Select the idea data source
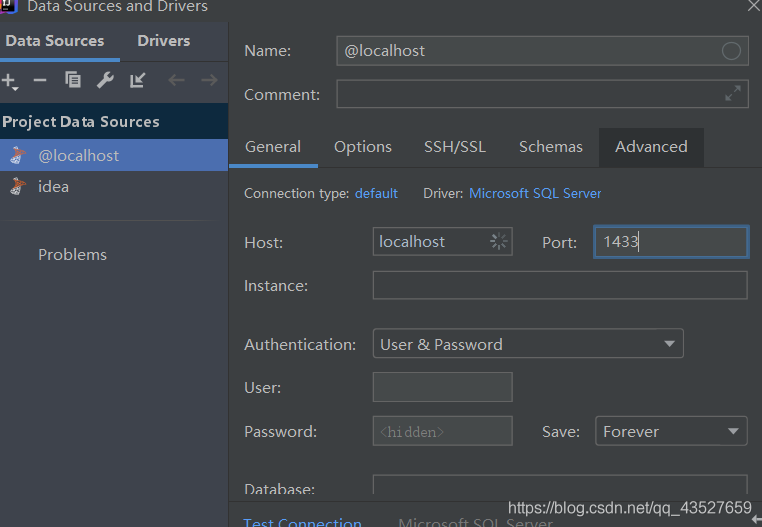The width and height of the screenshot is (762, 527). click(53, 187)
